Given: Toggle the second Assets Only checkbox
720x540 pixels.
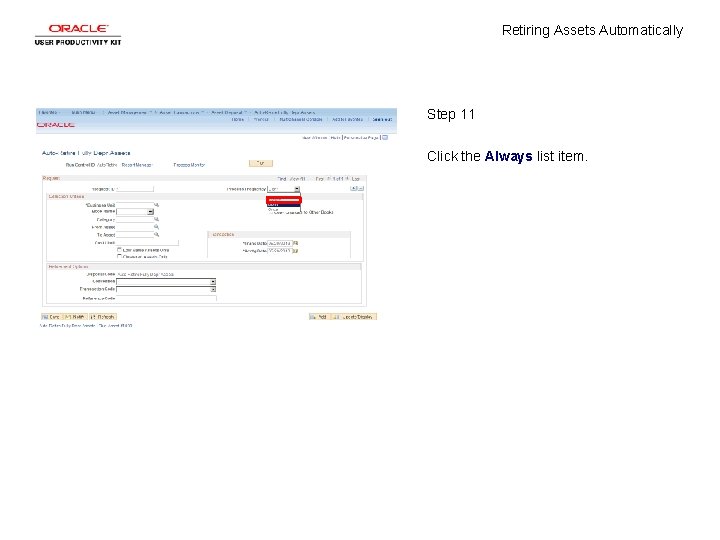Looking at the screenshot, I should pyautogui.click(x=119, y=257).
